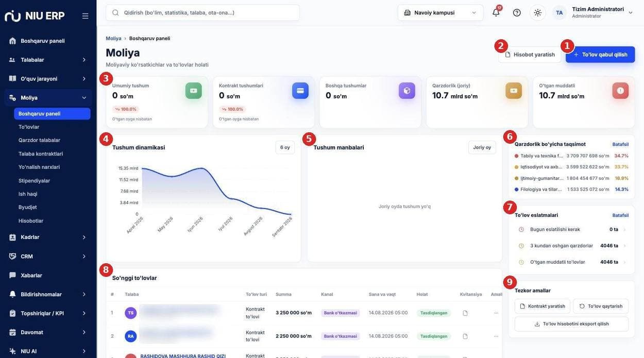This screenshot has height=358, width=644.
Task: Click the O'tgan muddatli red alert icon
Action: [x=620, y=91]
